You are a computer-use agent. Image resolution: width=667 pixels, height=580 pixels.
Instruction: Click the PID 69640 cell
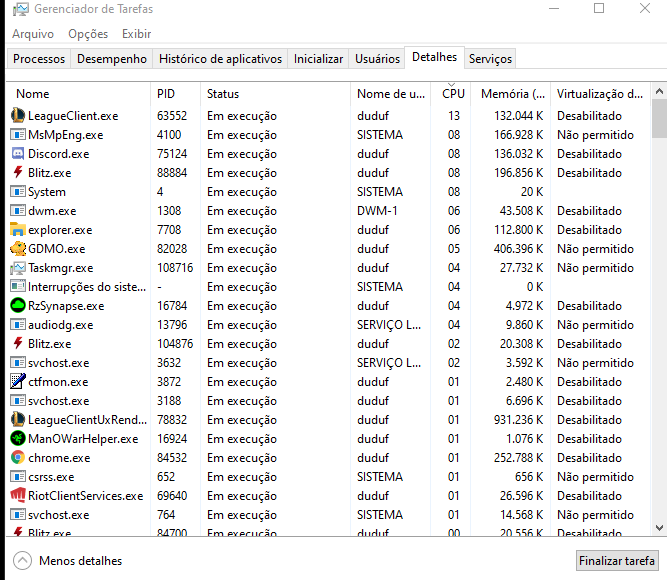coord(172,496)
